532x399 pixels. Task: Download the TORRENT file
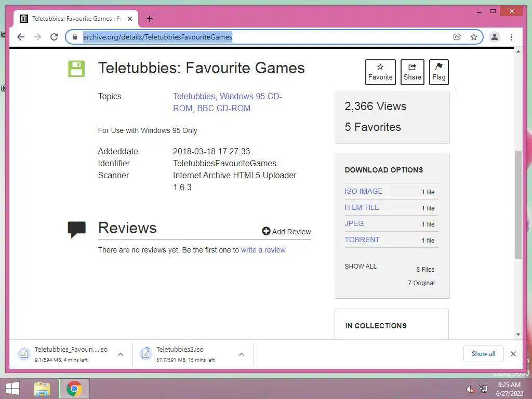click(362, 240)
